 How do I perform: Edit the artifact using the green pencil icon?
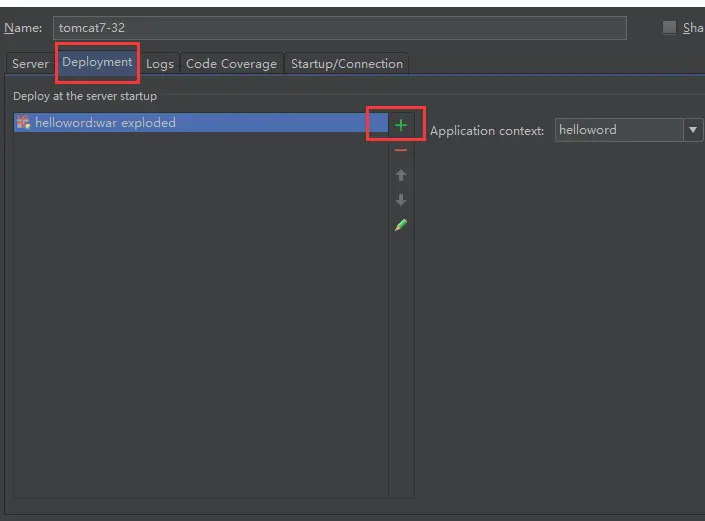click(x=401, y=225)
